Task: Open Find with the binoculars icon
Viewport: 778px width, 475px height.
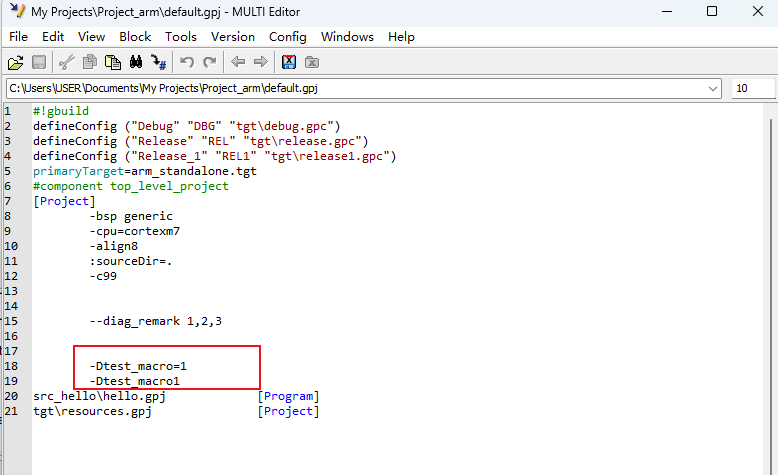Action: pos(136,62)
